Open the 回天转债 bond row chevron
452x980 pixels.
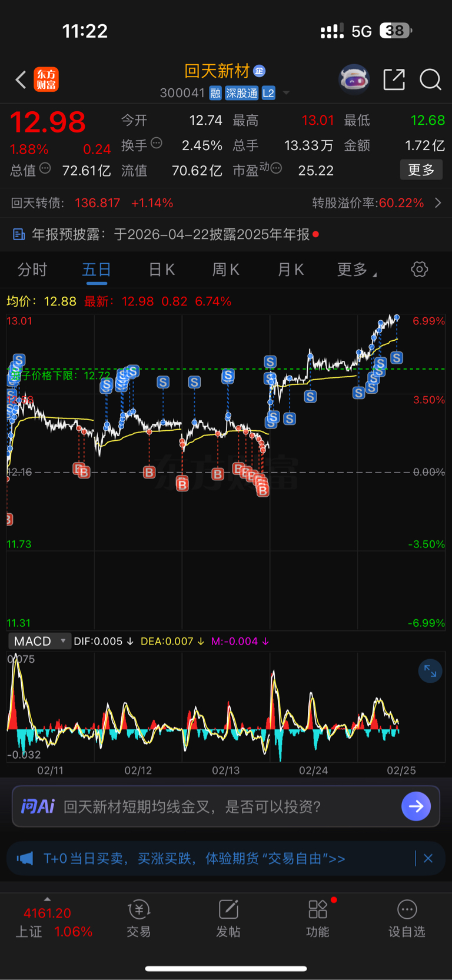point(438,203)
